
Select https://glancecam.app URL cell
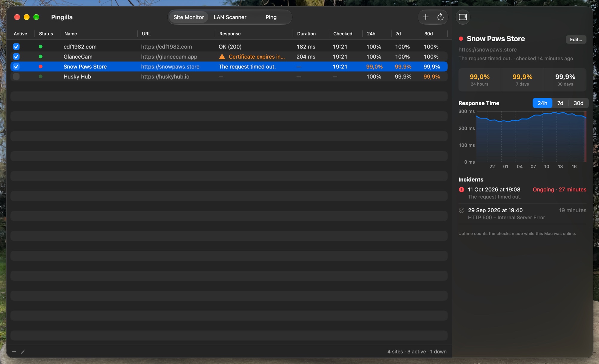(x=169, y=57)
